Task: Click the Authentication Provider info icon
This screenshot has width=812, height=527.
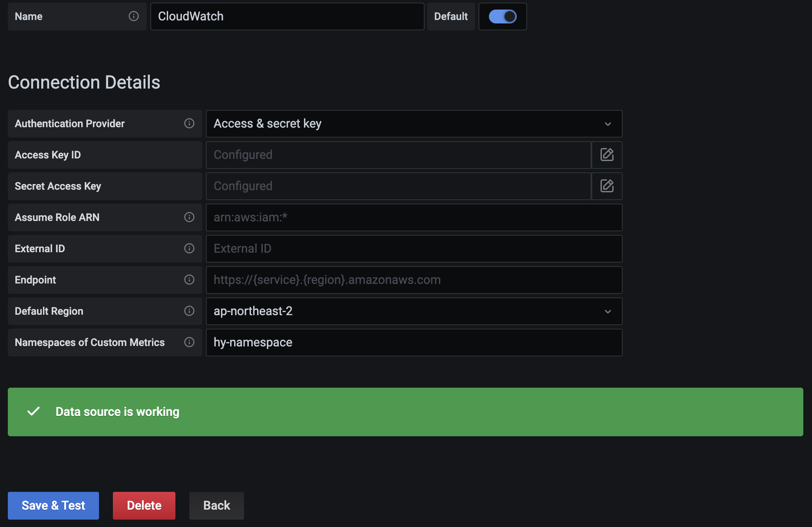Action: [x=189, y=123]
